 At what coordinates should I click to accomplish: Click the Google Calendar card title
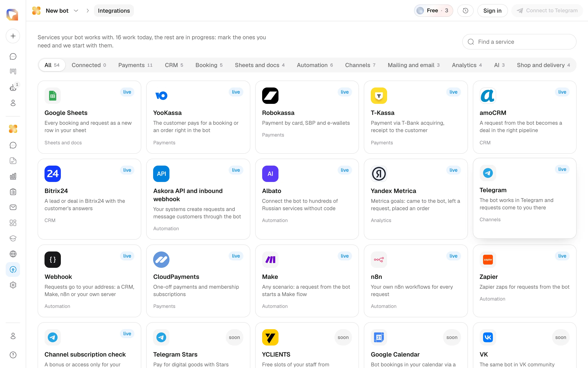coord(395,354)
